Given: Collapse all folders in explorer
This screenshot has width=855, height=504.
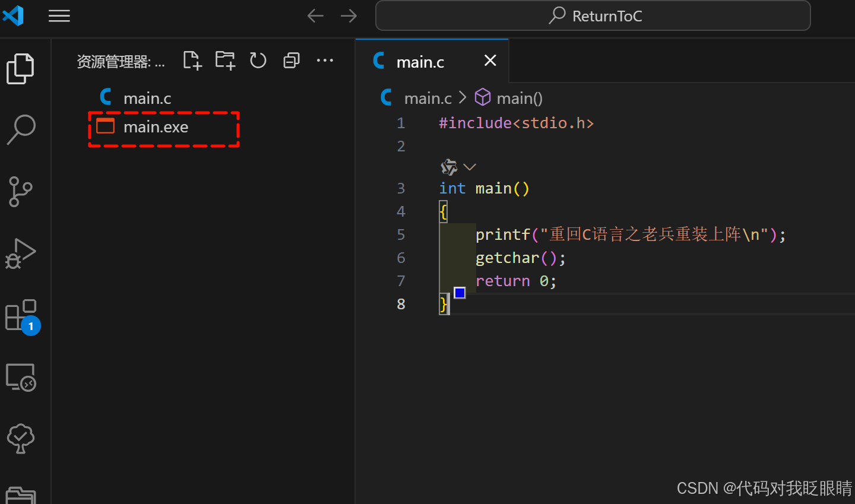Looking at the screenshot, I should pos(292,61).
